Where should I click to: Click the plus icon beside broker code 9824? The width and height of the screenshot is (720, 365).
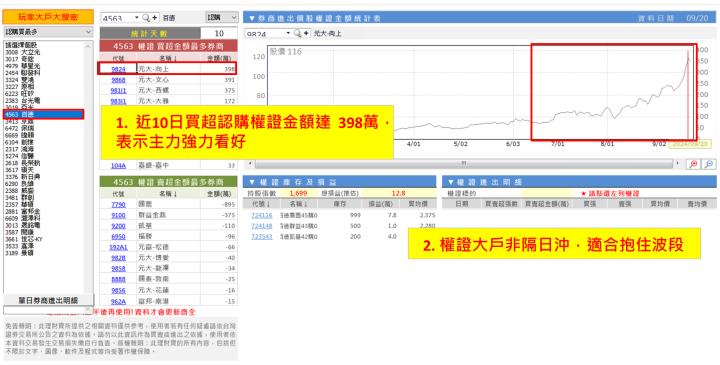tap(306, 34)
